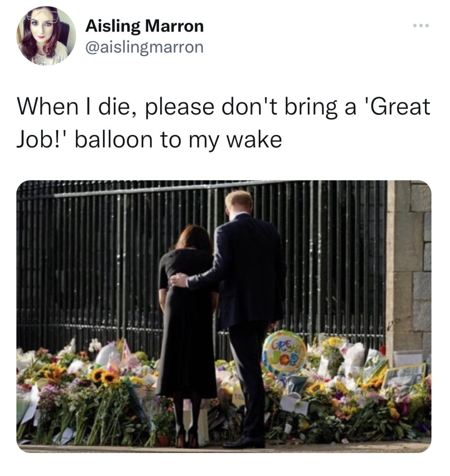450x476 pixels.
Task: Visit the @aislingmarron handle link
Action: coord(144,47)
